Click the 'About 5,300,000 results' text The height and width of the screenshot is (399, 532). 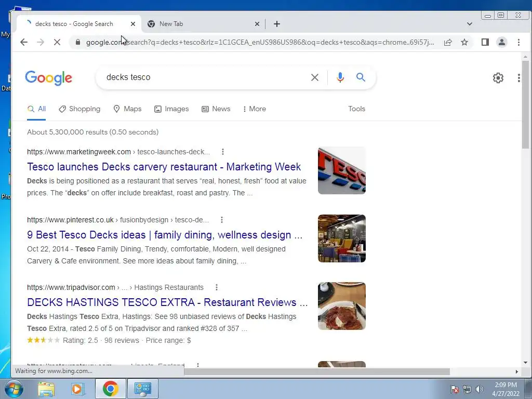pos(92,132)
